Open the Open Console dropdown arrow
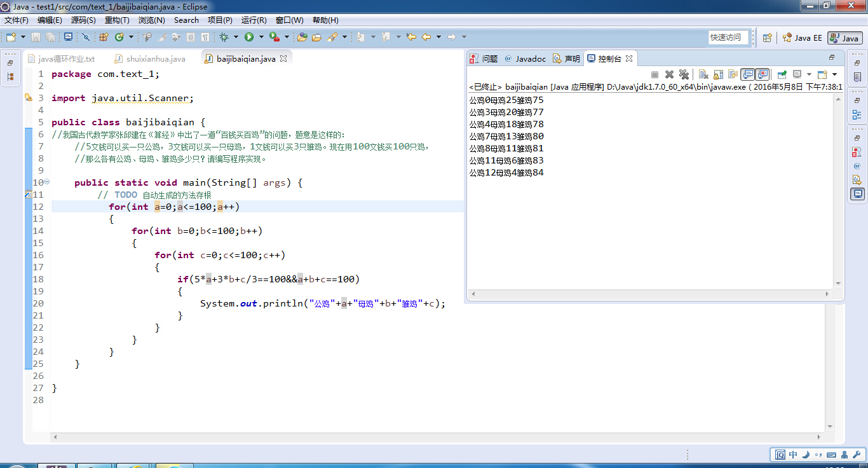 (834, 74)
